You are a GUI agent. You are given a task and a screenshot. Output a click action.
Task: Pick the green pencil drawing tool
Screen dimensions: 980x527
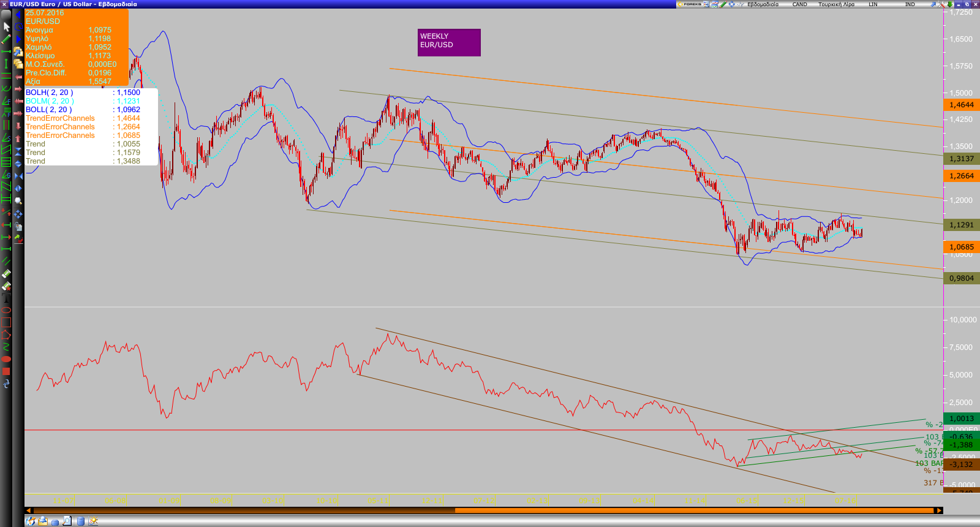pyautogui.click(x=7, y=39)
